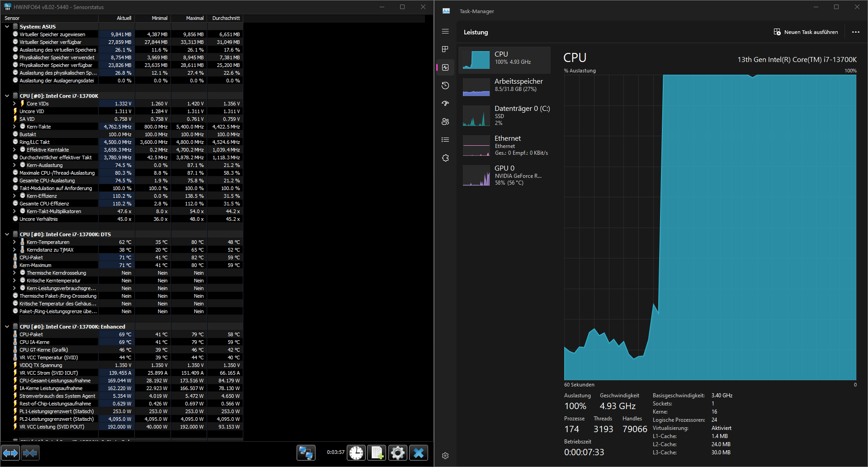Select GPU 0 performance entry
The width and height of the screenshot is (868, 467).
point(505,175)
